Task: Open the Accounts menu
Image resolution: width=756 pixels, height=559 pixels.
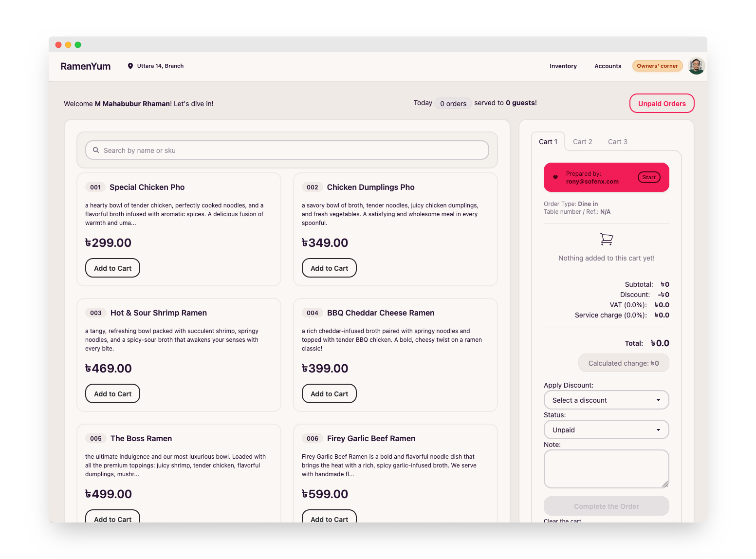Action: pyautogui.click(x=608, y=66)
